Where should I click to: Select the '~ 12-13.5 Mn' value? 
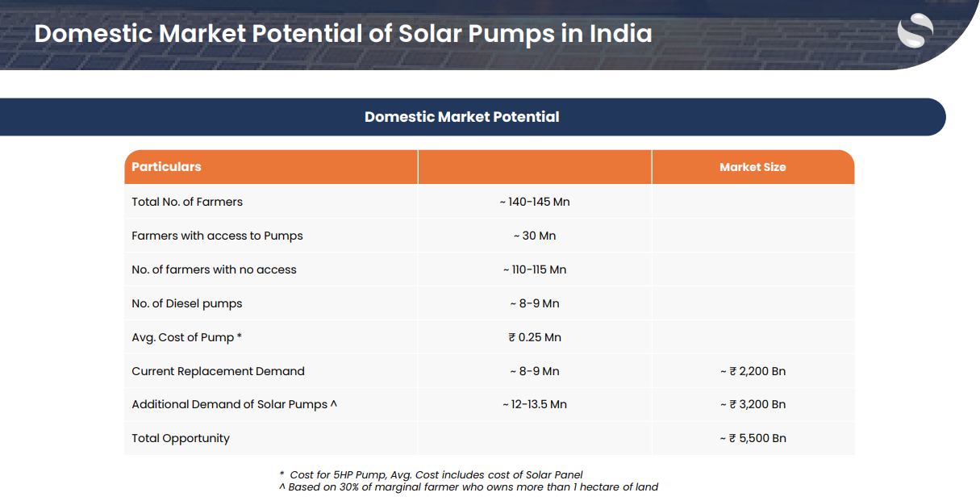point(535,404)
